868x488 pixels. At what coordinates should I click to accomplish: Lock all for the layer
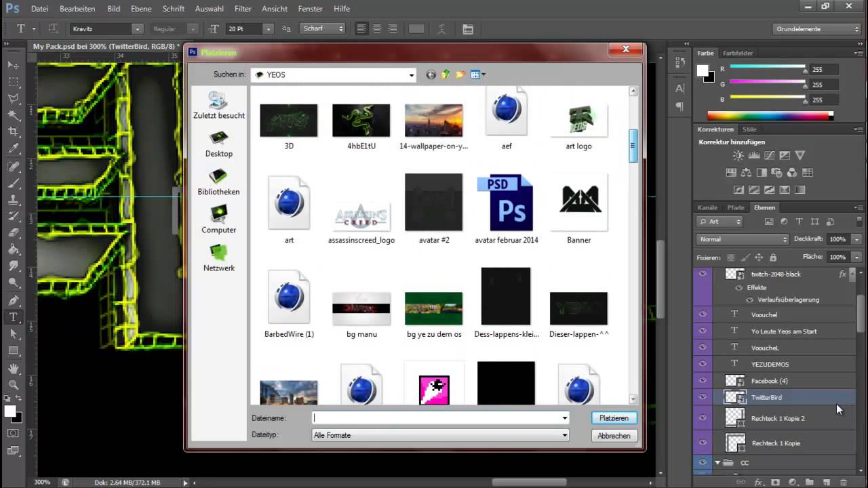click(773, 258)
